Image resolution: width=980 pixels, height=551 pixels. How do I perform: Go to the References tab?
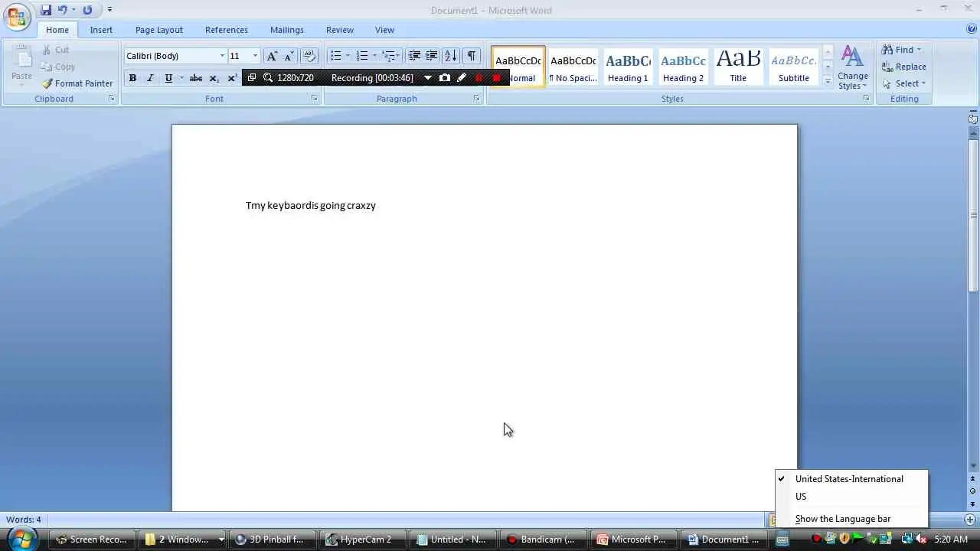coord(227,30)
